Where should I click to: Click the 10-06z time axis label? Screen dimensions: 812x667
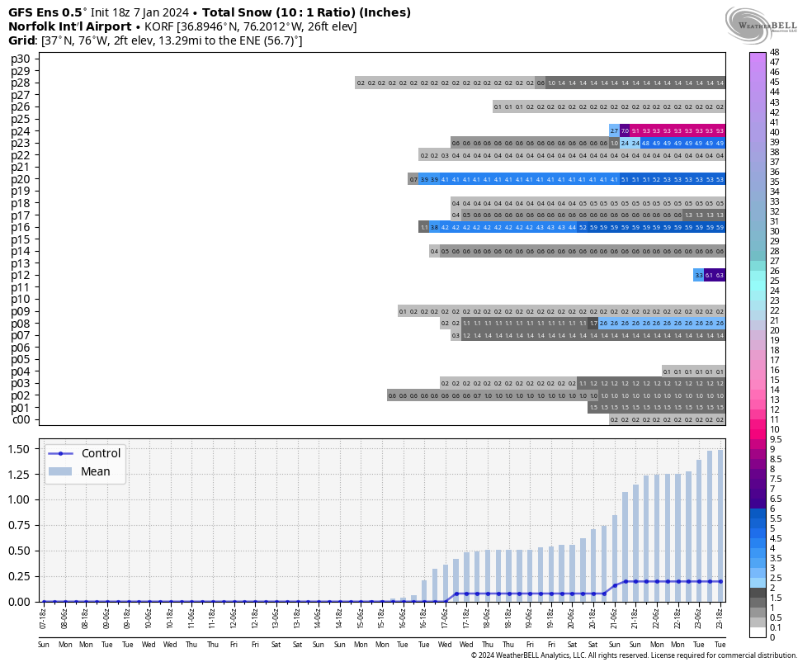pyautogui.click(x=149, y=617)
